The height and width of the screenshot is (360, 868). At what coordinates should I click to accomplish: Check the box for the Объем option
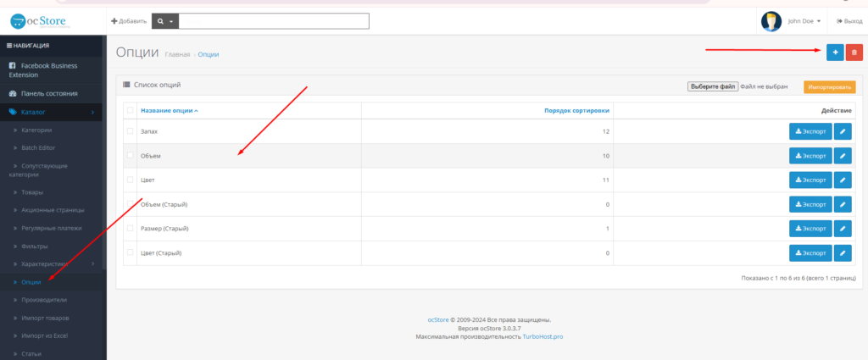(x=130, y=156)
